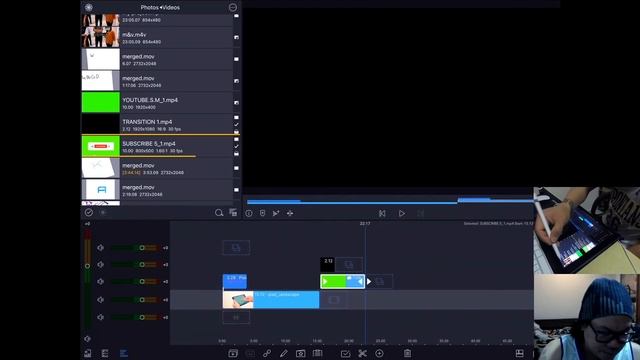Adjust first track volume slider knob
Image resolution: width=640 pixels, height=360 pixels.
pos(142,248)
